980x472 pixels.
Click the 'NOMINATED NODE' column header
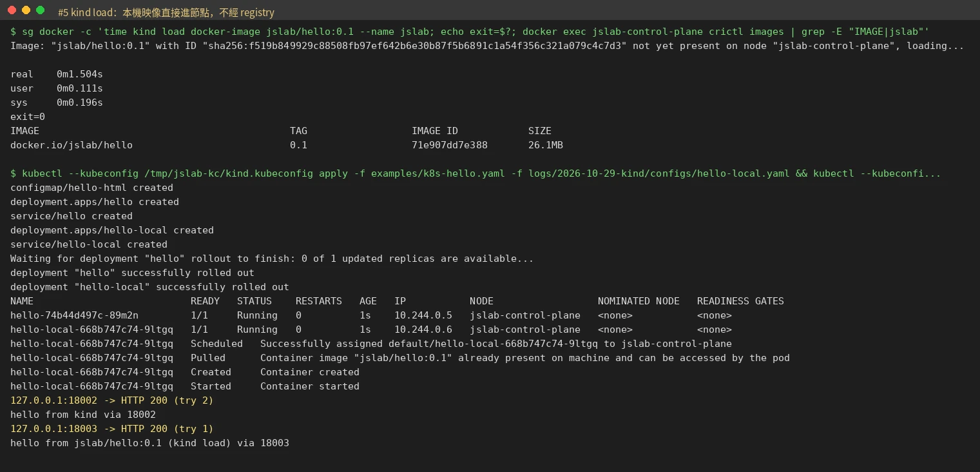coord(639,301)
